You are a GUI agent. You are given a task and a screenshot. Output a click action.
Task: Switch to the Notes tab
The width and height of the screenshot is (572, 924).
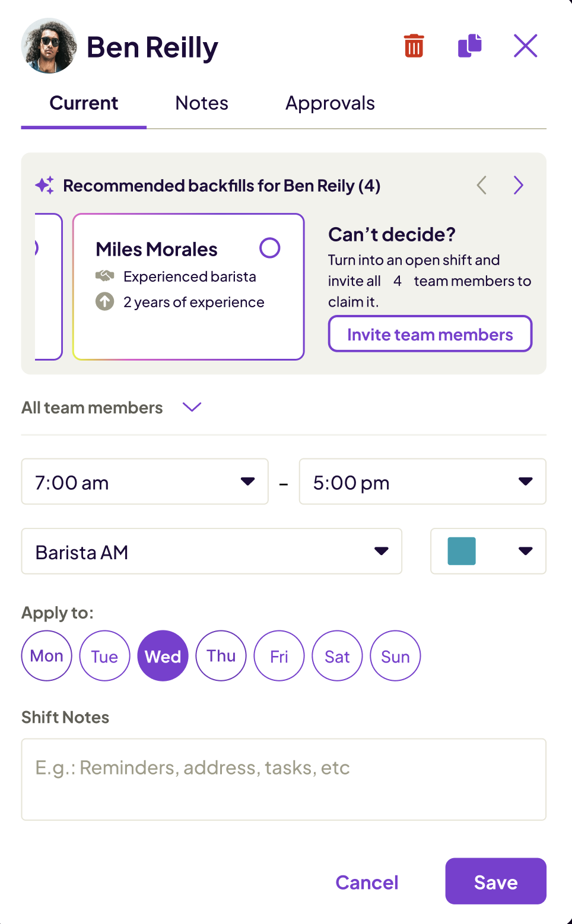(x=202, y=103)
